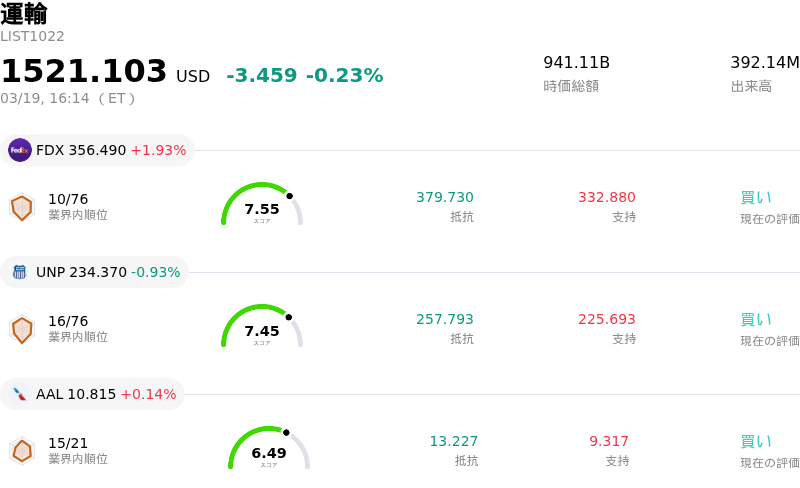Click FDX resistance value 379.730
800x488 pixels.
click(445, 197)
